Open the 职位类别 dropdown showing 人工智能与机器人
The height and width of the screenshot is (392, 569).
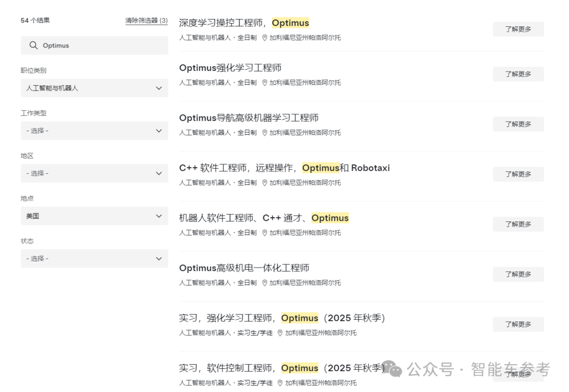click(94, 88)
